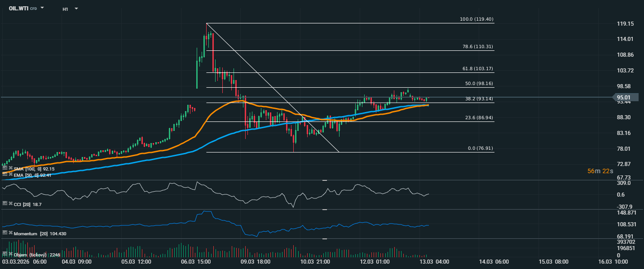Click the OIL.WTI instrument name
Image resolution: width=644 pixels, height=269 pixels.
coord(18,8)
